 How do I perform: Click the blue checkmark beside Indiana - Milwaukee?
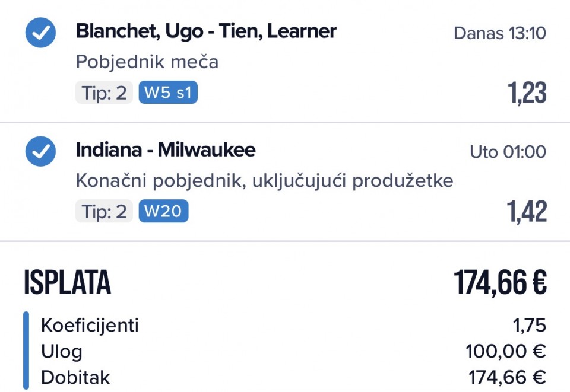point(40,151)
